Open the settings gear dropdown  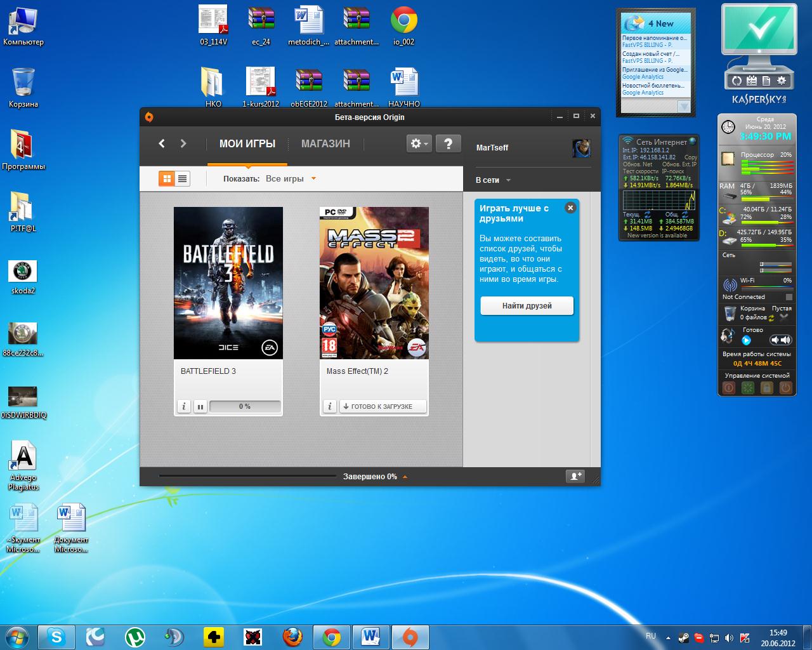[419, 143]
